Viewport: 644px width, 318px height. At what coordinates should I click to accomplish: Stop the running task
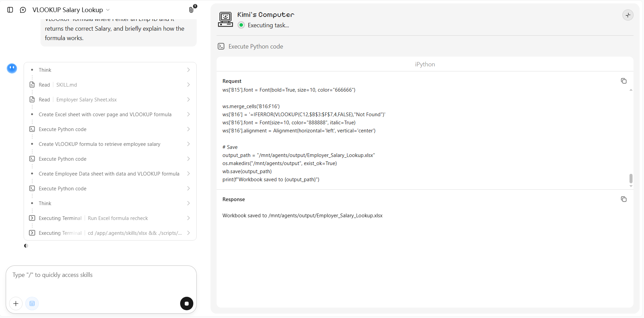pos(187,304)
